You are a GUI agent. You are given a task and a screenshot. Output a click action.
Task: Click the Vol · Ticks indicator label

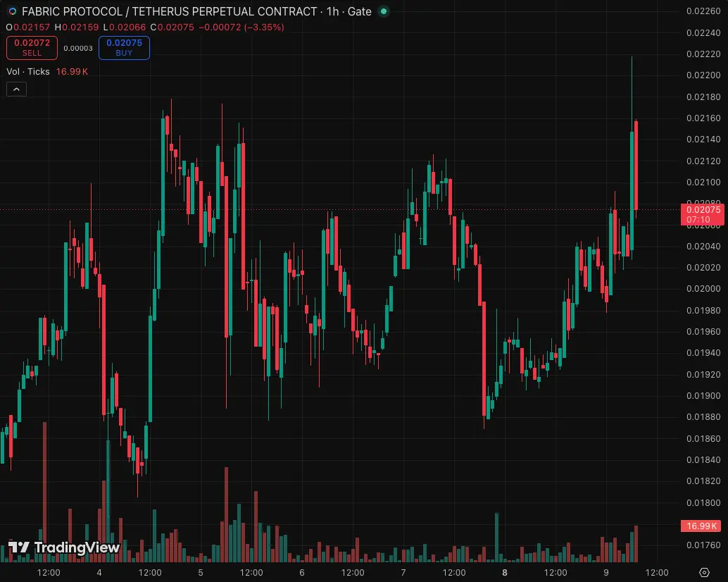point(28,72)
